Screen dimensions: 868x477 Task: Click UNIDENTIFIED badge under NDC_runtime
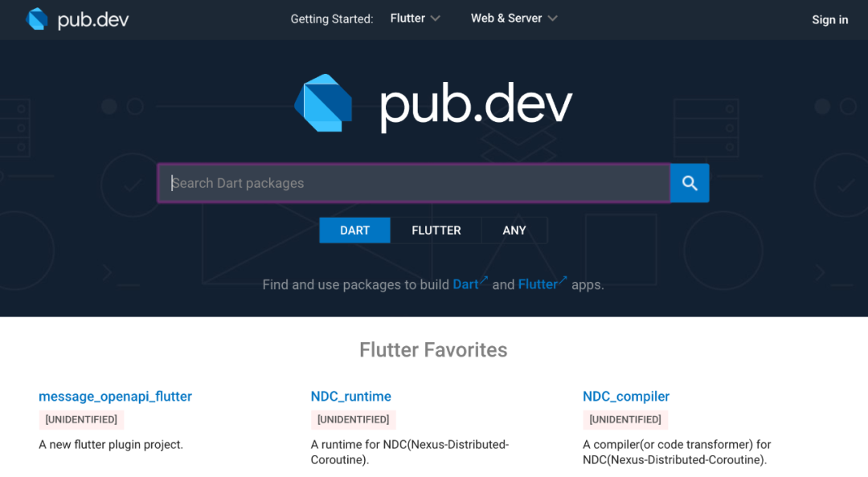click(x=353, y=419)
